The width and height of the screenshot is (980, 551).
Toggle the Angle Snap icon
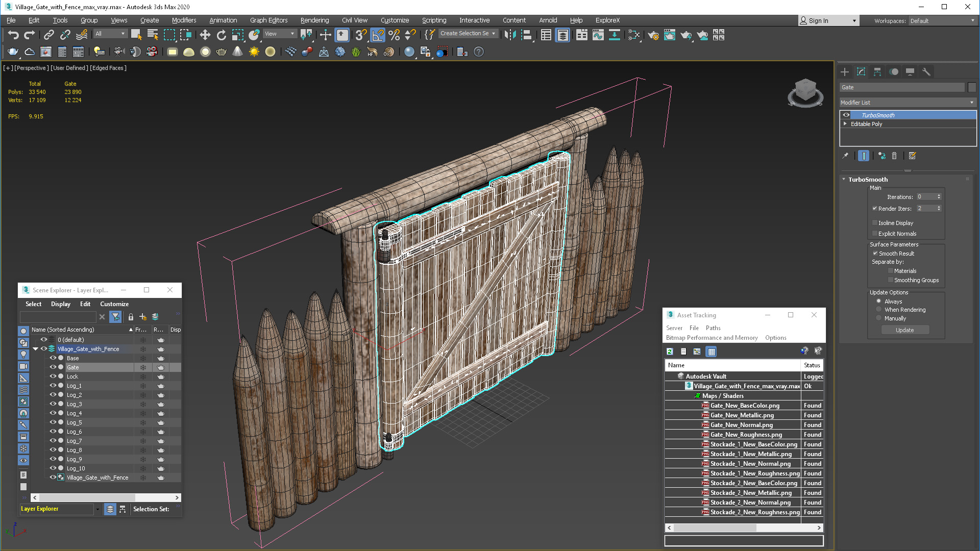tap(378, 35)
